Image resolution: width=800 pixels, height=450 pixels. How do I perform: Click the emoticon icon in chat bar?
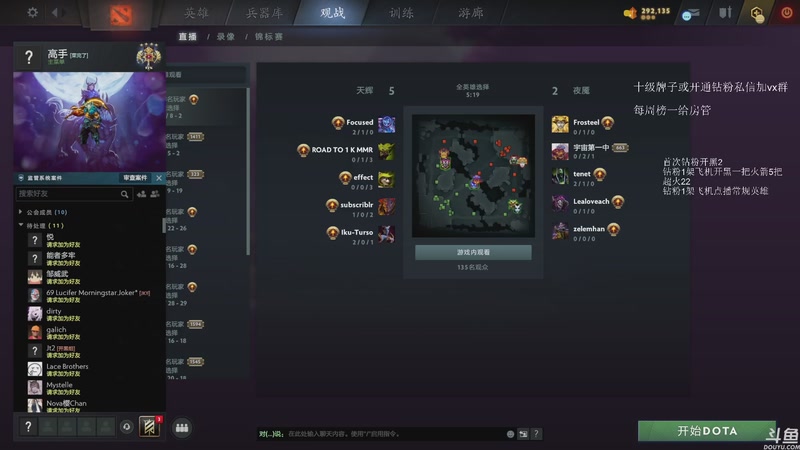(x=510, y=434)
